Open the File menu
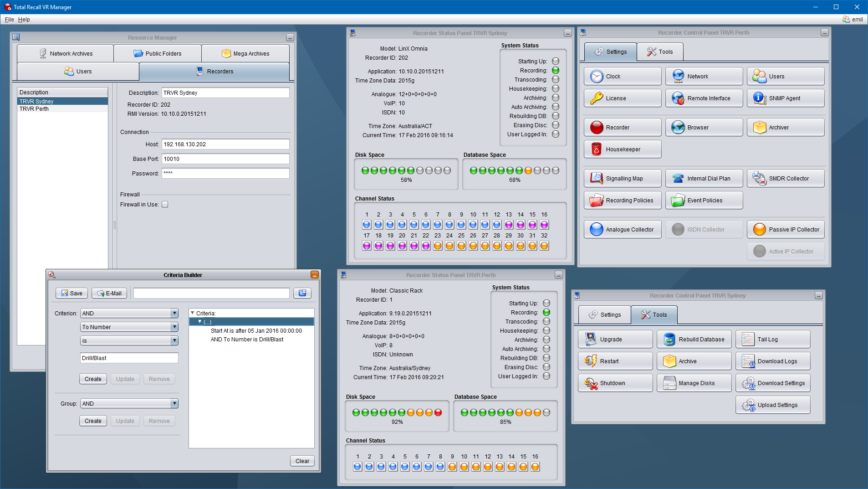868x489 pixels. coord(9,20)
